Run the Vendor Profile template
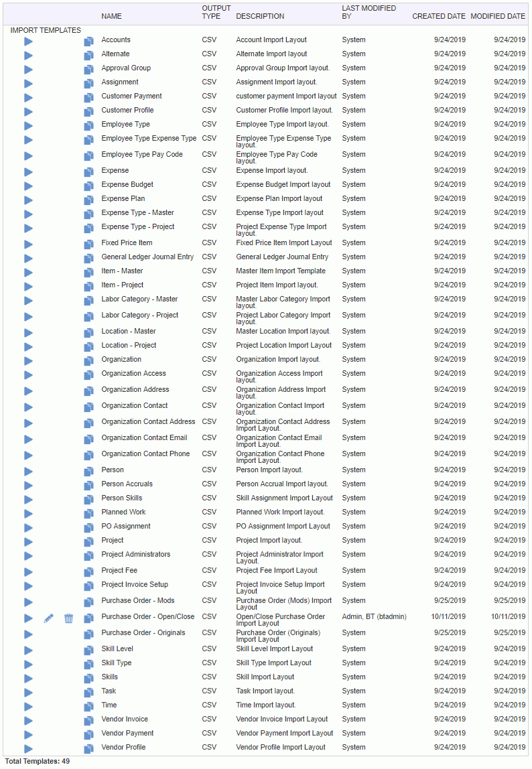Image resolution: width=532 pixels, height=769 pixels. 28,750
